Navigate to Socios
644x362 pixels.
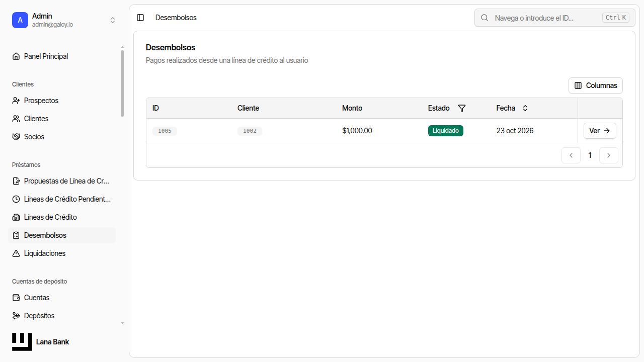[62, 137]
